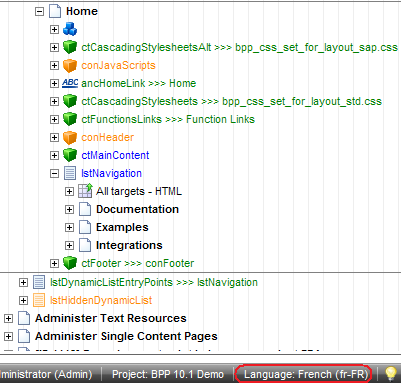Viewport: 401px width, 383px height.
Task: Click the Administrator (Admin) status entry
Action: click(46, 374)
